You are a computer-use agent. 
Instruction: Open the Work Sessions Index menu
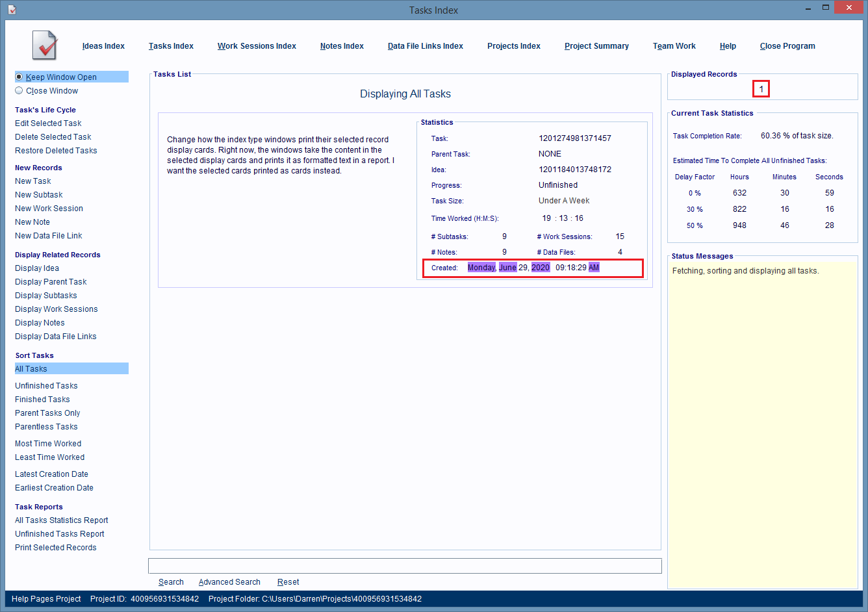coord(257,46)
